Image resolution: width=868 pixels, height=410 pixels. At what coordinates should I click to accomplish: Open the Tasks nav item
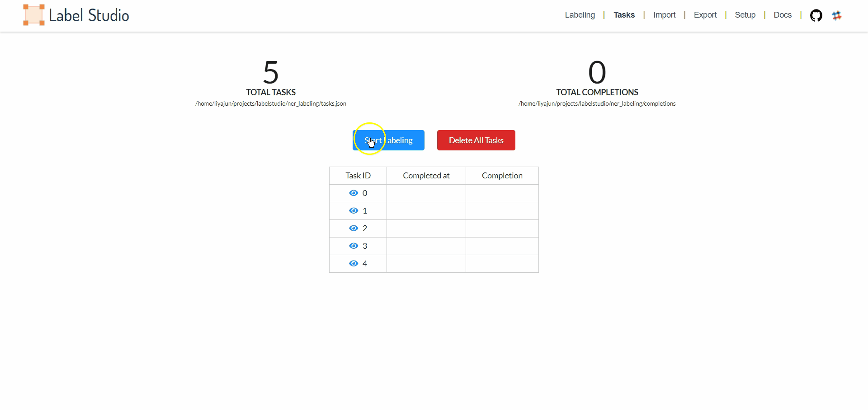(x=624, y=15)
